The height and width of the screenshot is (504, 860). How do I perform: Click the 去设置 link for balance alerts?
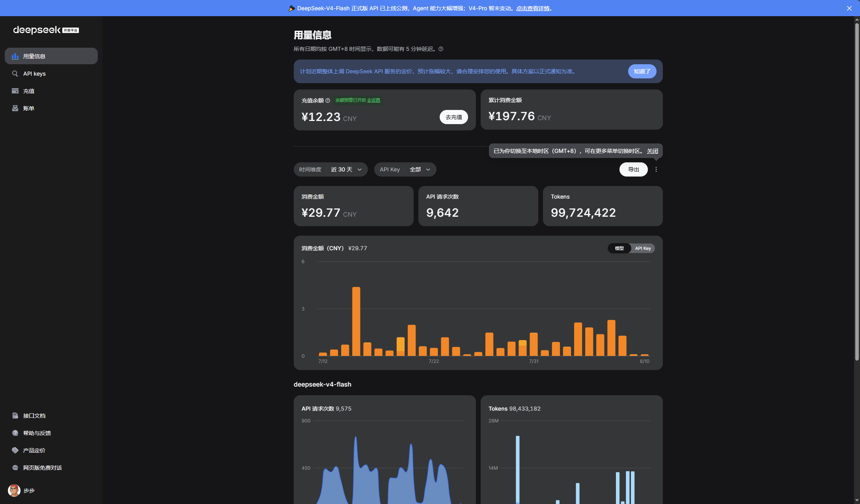pyautogui.click(x=374, y=100)
